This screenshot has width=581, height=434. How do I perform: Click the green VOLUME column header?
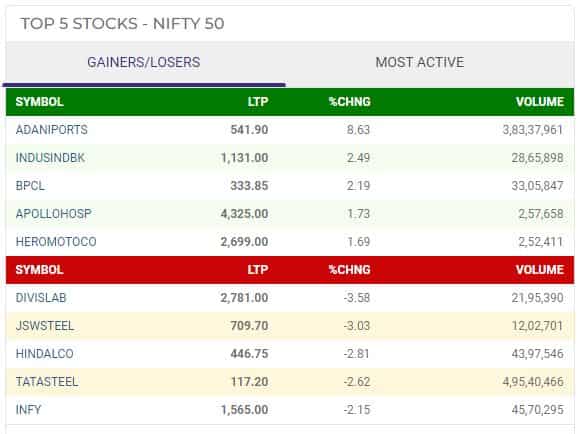(x=540, y=102)
